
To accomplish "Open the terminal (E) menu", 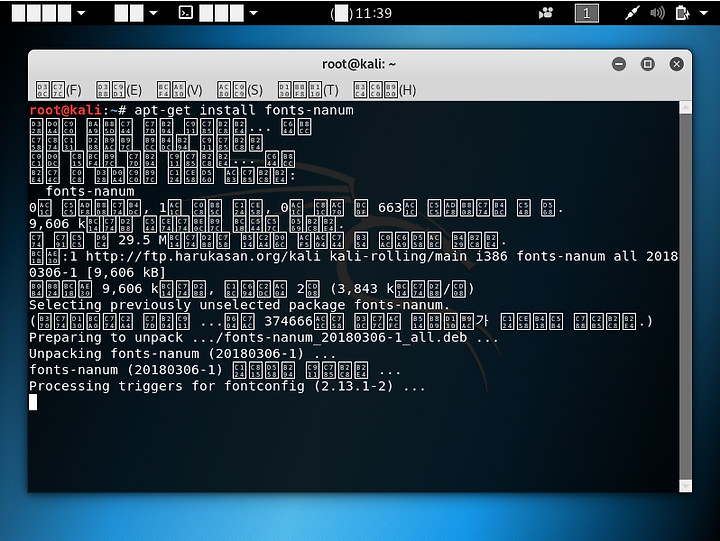I will tap(119, 90).
